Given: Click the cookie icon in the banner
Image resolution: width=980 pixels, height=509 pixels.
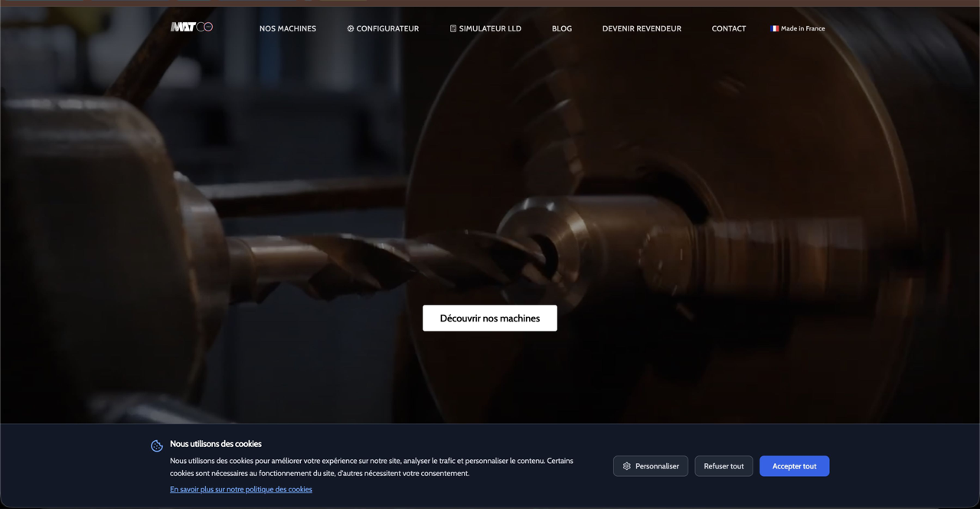Looking at the screenshot, I should click(x=157, y=446).
